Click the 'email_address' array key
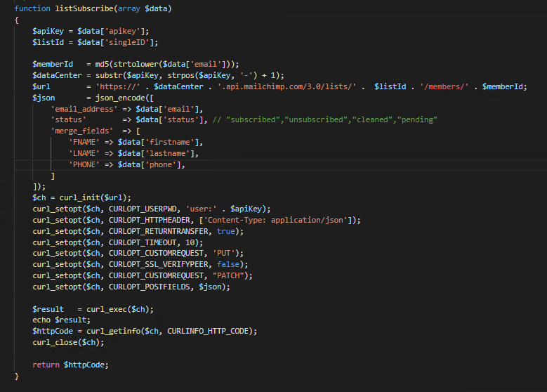Image resolution: width=547 pixels, height=392 pixels. click(x=84, y=110)
